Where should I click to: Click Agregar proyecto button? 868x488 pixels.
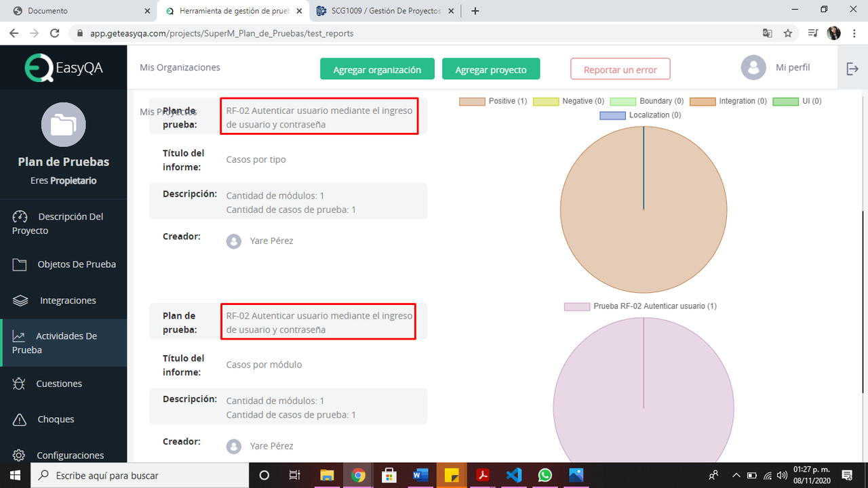click(x=491, y=69)
